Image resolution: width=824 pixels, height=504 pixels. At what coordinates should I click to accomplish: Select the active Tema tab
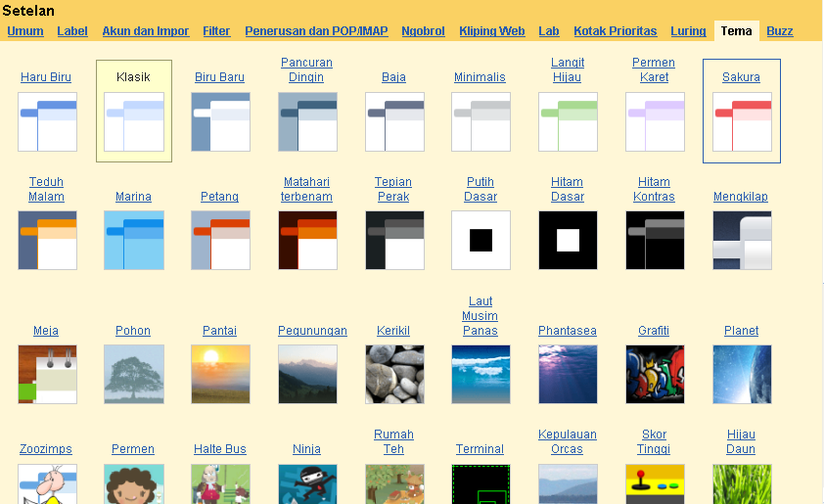[736, 31]
